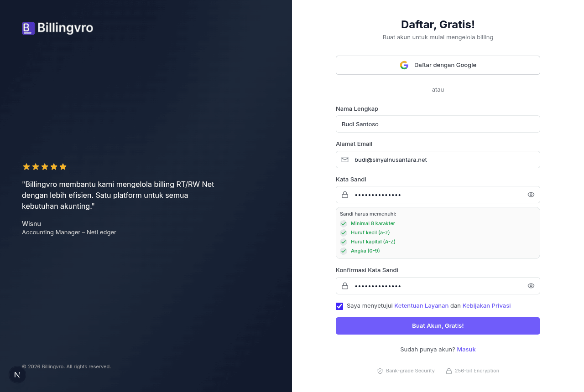Viewport: 584px width, 392px height.
Task: Click the Kata Sandi label
Action: [x=351, y=180]
